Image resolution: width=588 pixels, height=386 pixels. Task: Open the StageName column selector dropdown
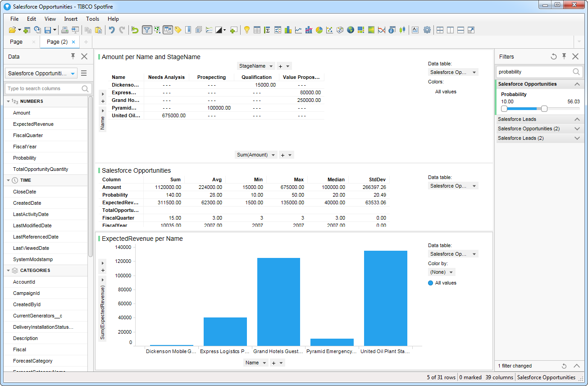point(255,65)
